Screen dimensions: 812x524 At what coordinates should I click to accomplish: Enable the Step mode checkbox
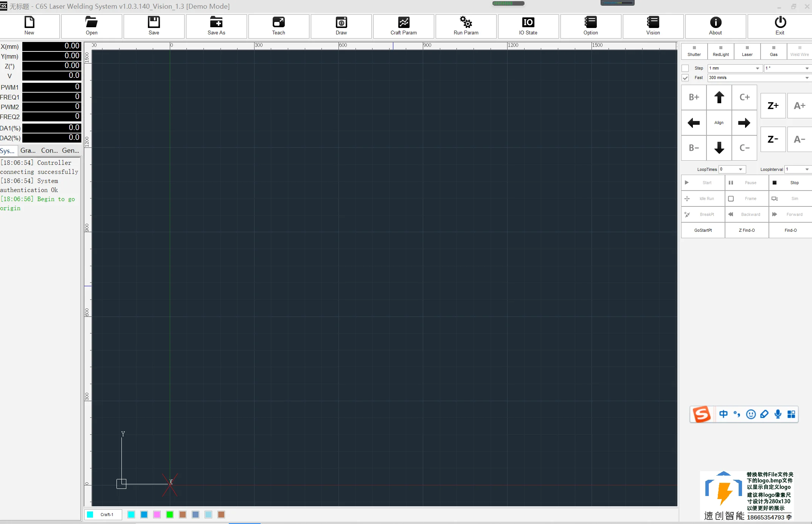tap(685, 68)
